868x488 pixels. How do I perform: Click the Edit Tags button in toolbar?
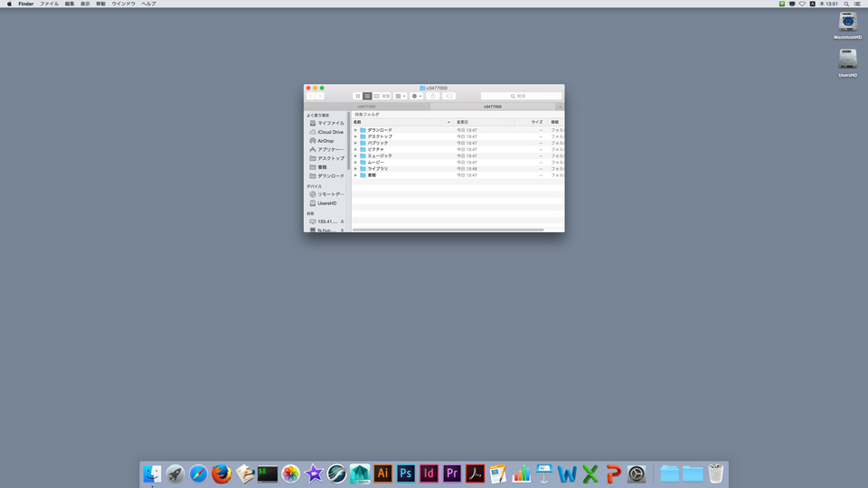[x=449, y=97]
